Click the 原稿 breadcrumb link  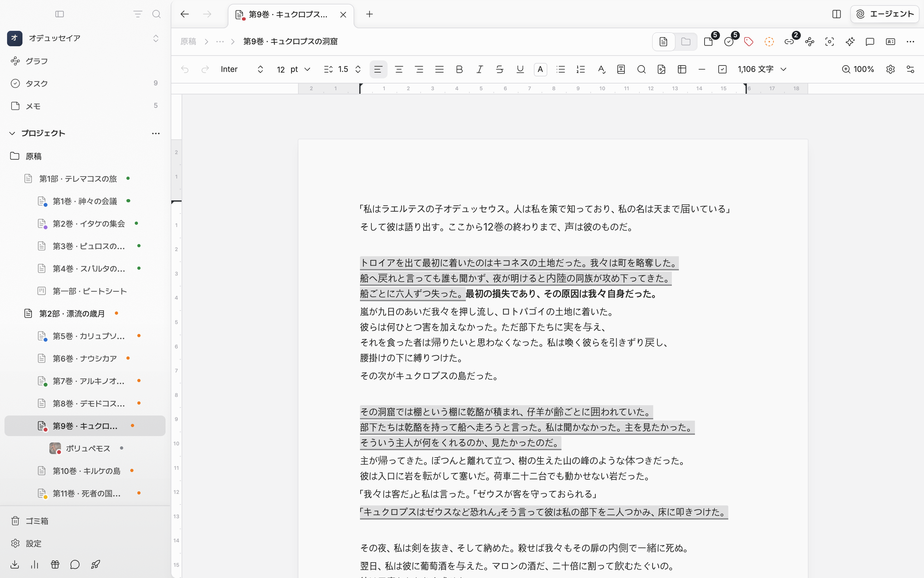point(188,41)
